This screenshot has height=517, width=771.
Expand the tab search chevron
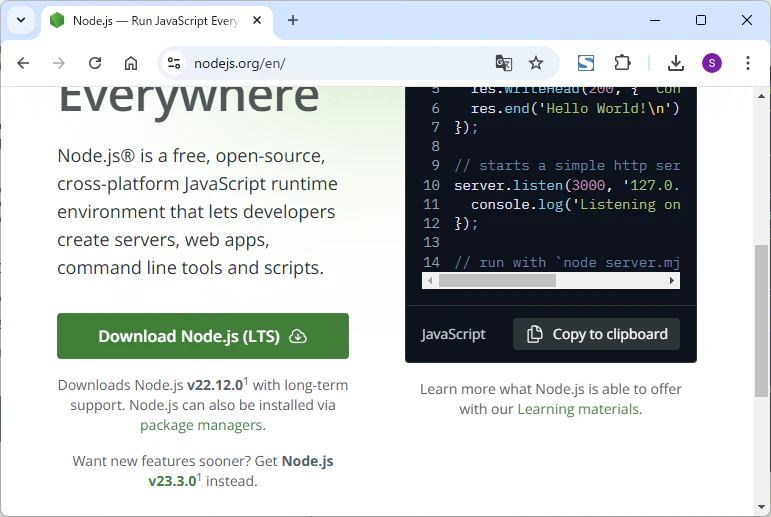click(21, 20)
